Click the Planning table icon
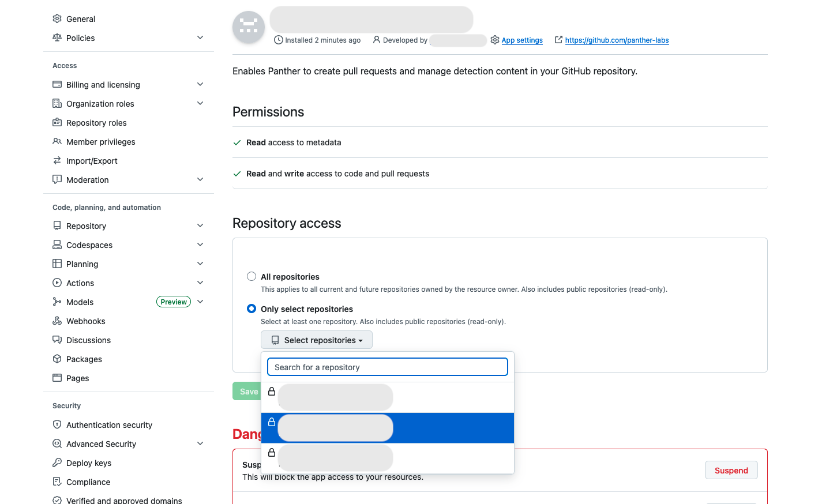818x504 pixels. click(x=57, y=264)
